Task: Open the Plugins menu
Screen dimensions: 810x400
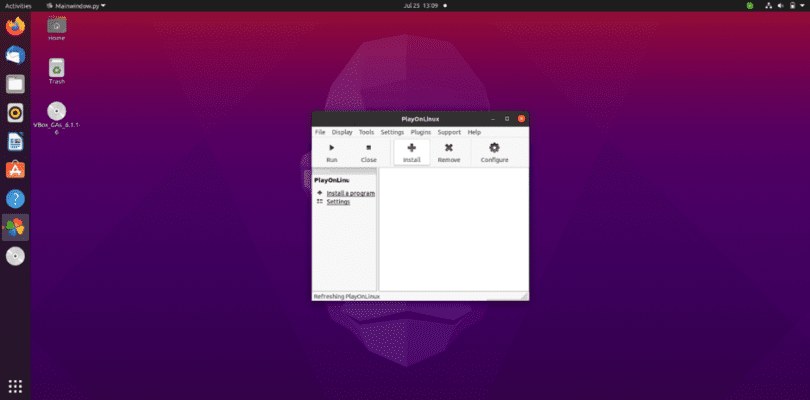Action: click(x=420, y=132)
